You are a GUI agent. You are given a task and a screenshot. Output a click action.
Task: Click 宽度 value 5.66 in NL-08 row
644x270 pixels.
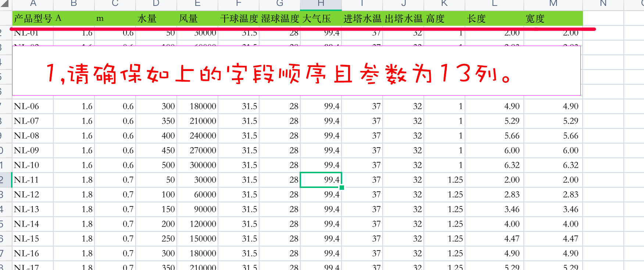[553, 136]
